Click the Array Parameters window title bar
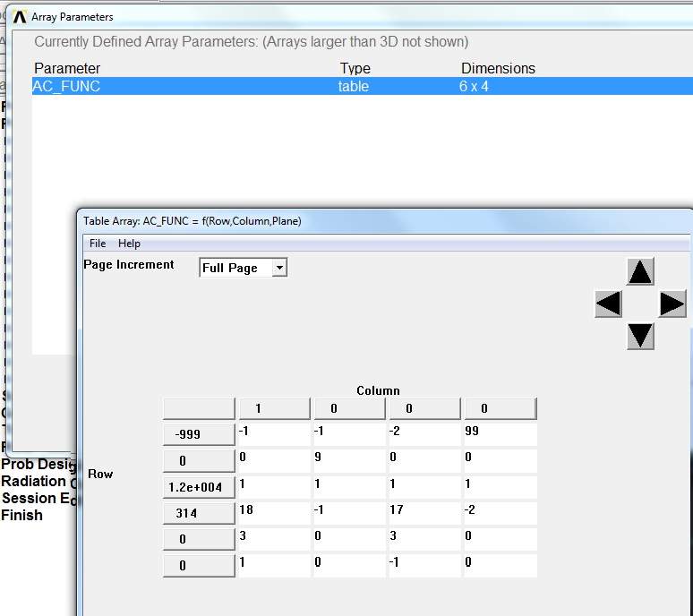693x616 pixels. (349, 17)
